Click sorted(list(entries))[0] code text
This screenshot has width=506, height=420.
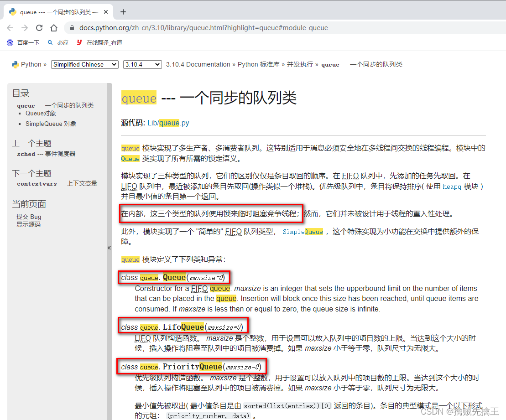tap(287, 406)
